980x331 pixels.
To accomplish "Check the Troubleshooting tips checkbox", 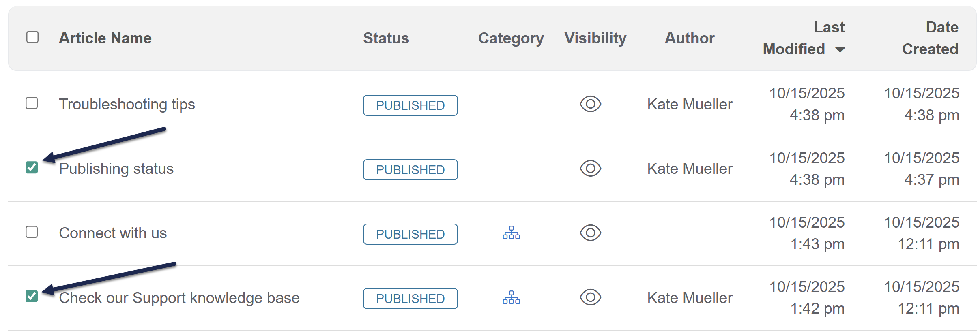I will pyautogui.click(x=32, y=103).
